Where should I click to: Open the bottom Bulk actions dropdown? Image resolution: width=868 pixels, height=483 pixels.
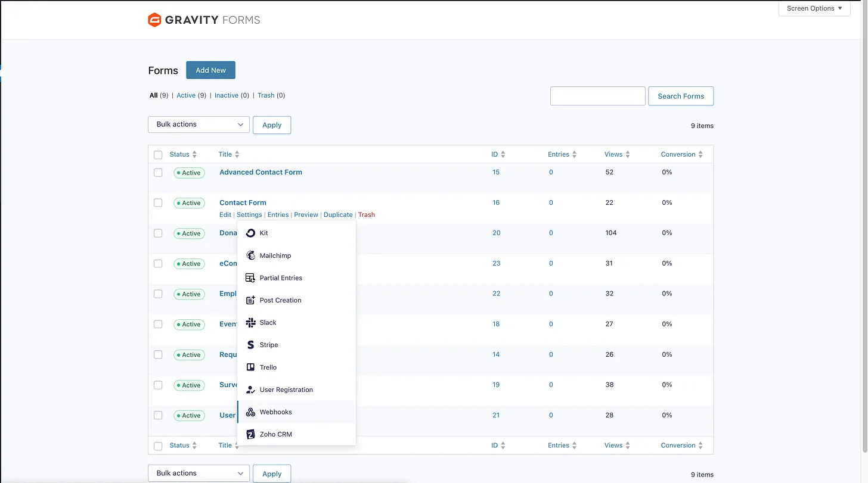[x=199, y=473]
